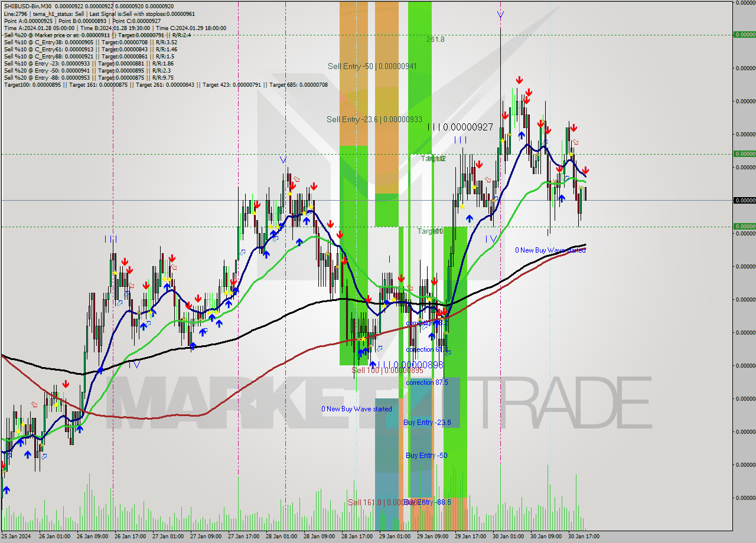This screenshot has width=756, height=543.
Task: Click the 'correction 87.5' label
Action: pos(427,382)
